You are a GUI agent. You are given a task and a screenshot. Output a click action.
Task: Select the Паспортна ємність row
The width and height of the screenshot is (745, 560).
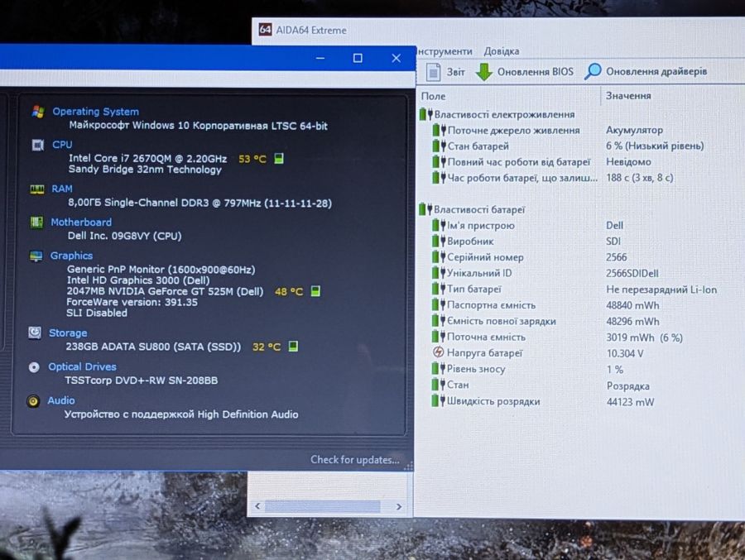click(x=582, y=305)
